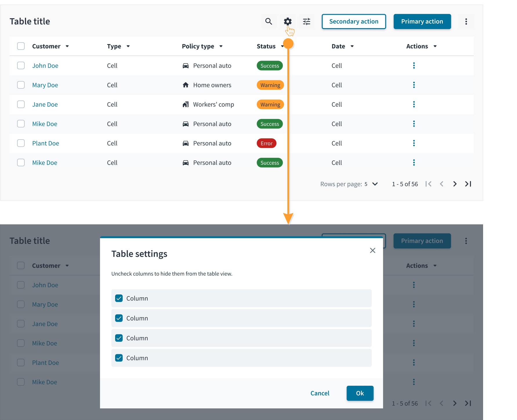Expand the Date column sort arrow
517x420 pixels.
click(352, 46)
